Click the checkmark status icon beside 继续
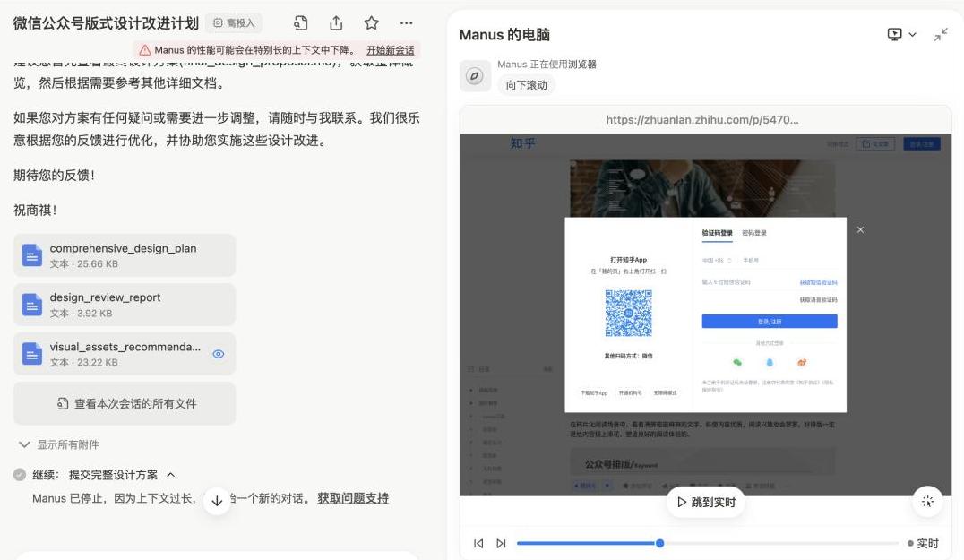This screenshot has width=964, height=560. point(20,475)
